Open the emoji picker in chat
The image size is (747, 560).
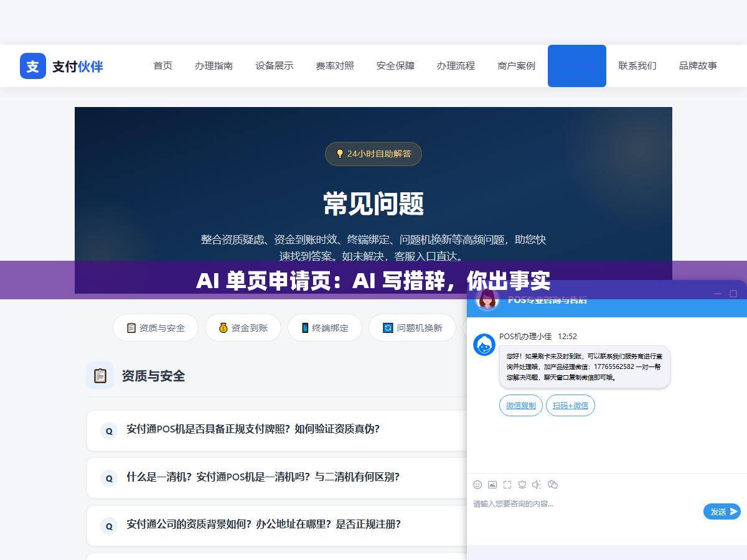point(477,485)
